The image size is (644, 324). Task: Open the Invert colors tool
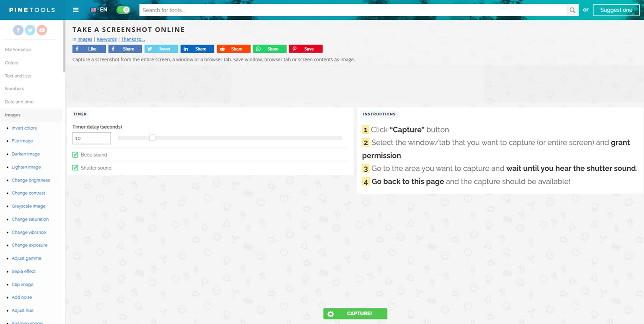(x=24, y=128)
